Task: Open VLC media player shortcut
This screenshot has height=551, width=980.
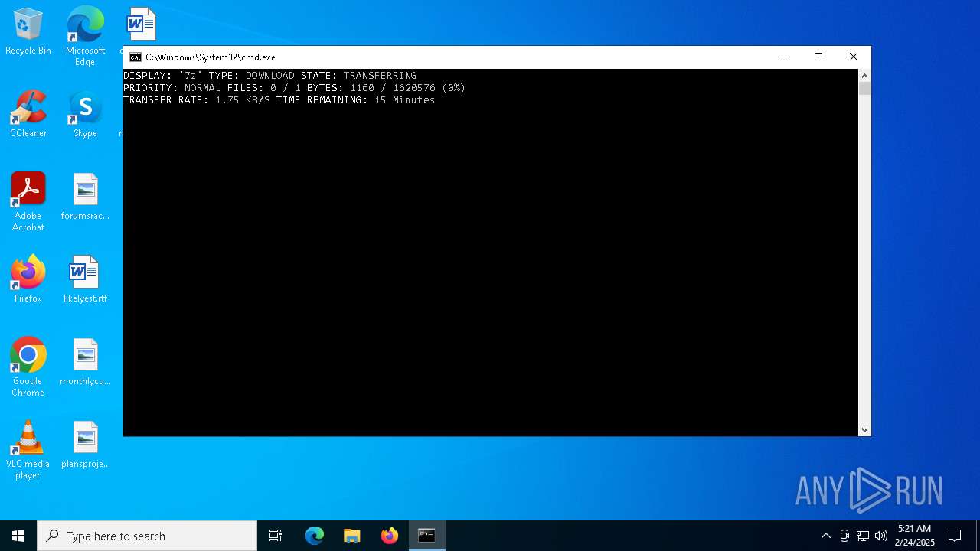Action: 28,450
